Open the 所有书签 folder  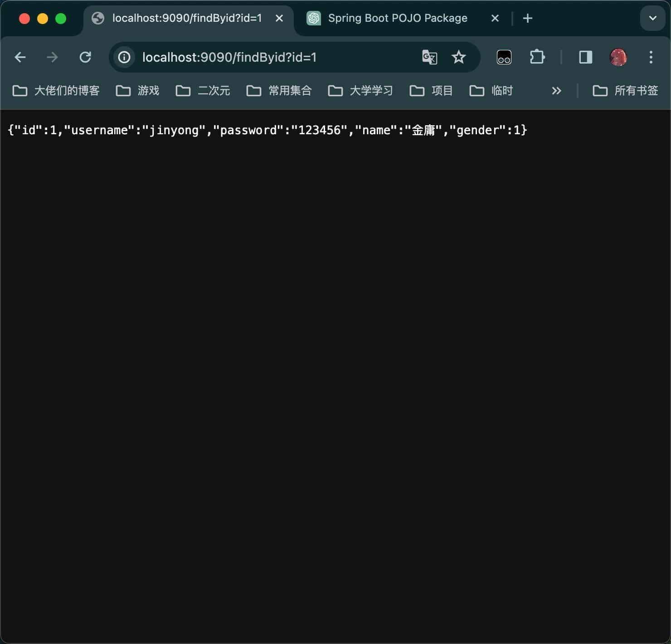[x=626, y=91]
